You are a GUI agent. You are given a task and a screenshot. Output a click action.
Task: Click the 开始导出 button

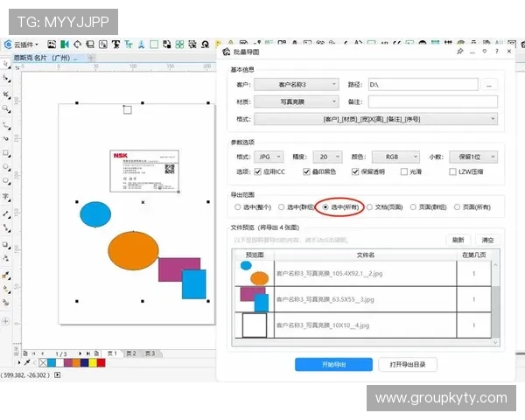click(333, 364)
